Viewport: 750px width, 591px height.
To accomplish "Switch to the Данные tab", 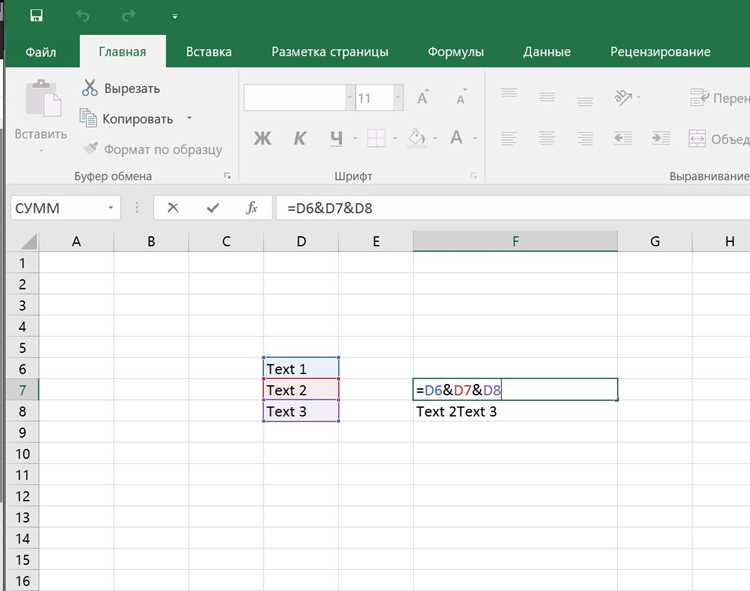I will 547,52.
